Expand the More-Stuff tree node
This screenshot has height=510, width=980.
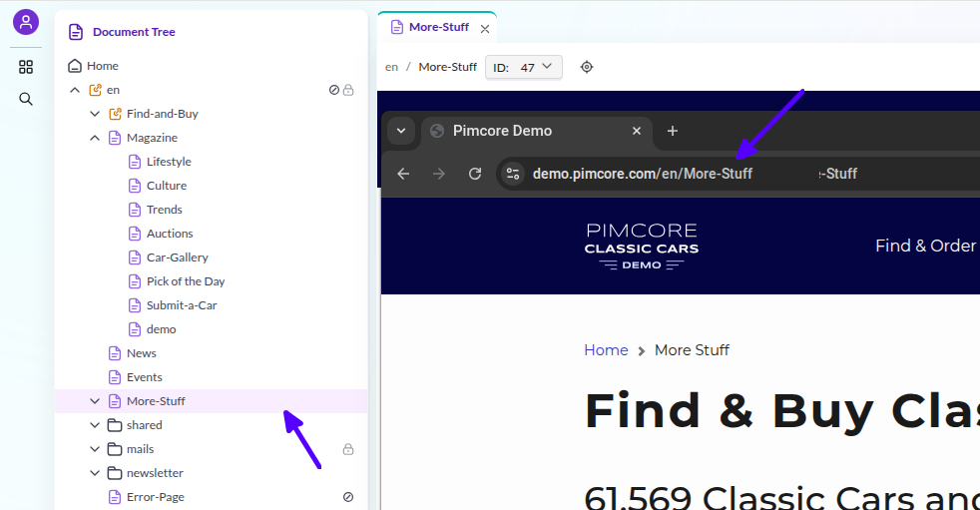[x=95, y=401]
